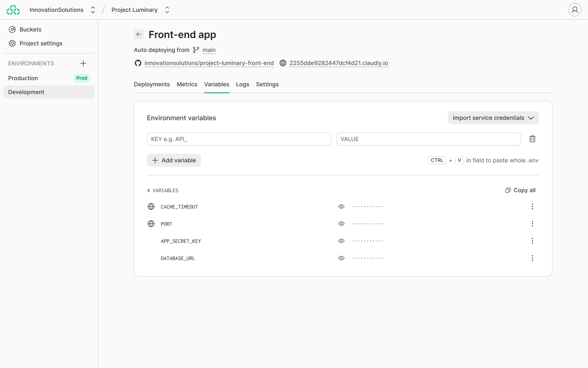Viewport: 588px width, 368px height.
Task: Add a new environment with plus icon
Action: coord(83,63)
